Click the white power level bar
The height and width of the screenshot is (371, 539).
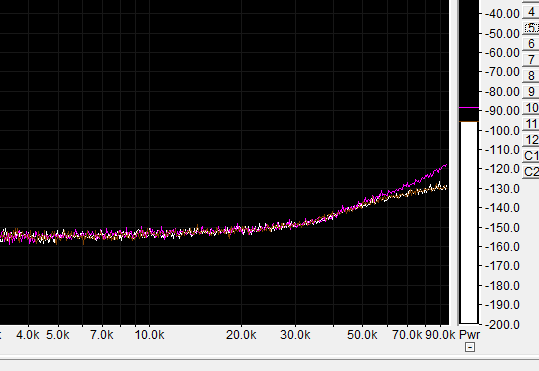click(469, 222)
